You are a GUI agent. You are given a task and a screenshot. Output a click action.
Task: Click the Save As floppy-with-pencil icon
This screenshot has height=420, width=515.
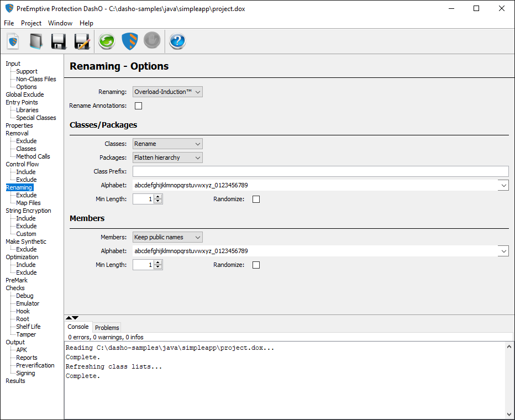[x=82, y=41]
